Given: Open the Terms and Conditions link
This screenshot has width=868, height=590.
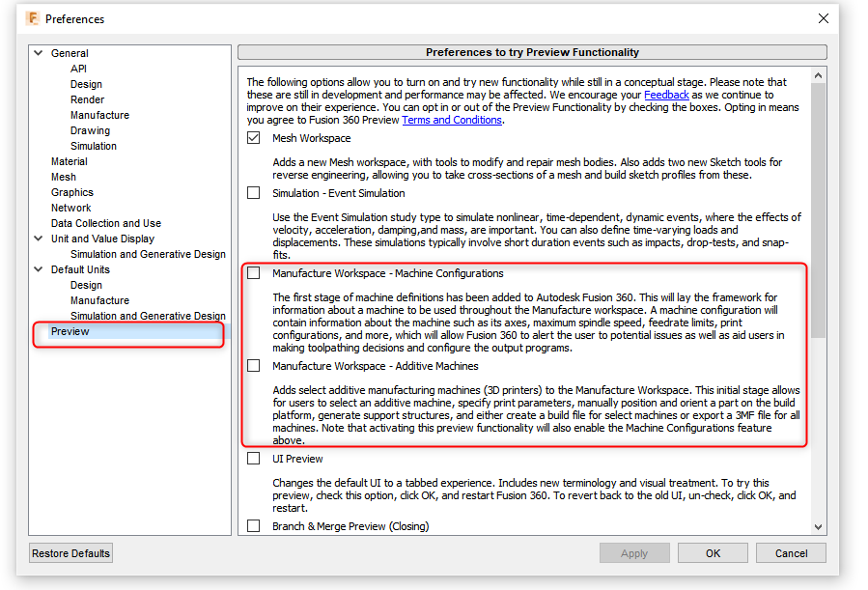Looking at the screenshot, I should 452,120.
